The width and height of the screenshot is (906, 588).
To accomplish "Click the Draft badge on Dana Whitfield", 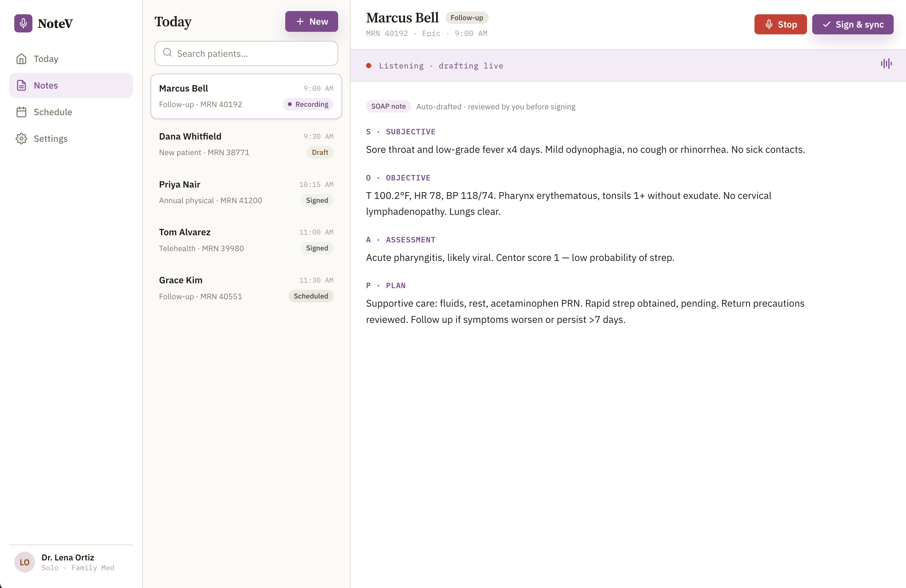I will pos(320,152).
